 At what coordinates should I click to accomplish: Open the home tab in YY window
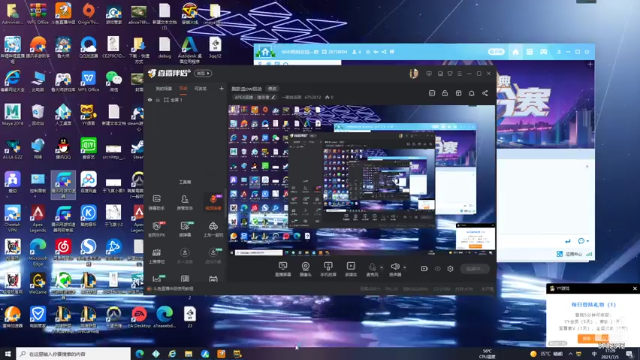[x=516, y=52]
